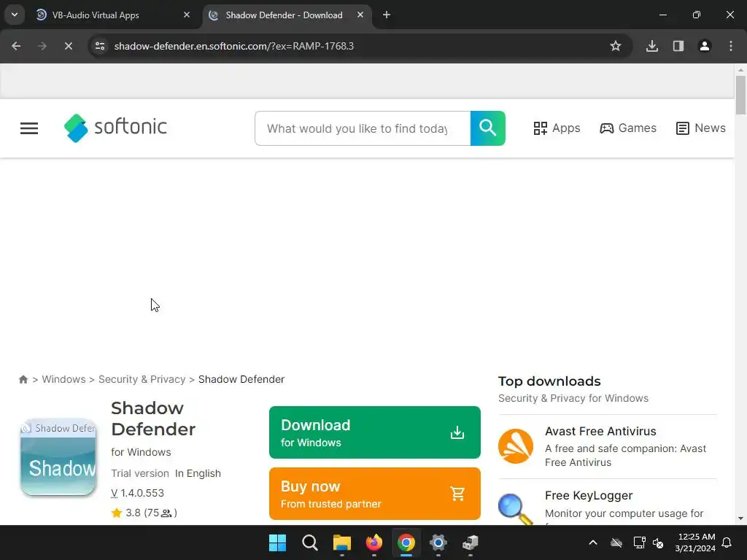The height and width of the screenshot is (560, 747).
Task: Launch Firefox from the taskbar
Action: point(374,542)
